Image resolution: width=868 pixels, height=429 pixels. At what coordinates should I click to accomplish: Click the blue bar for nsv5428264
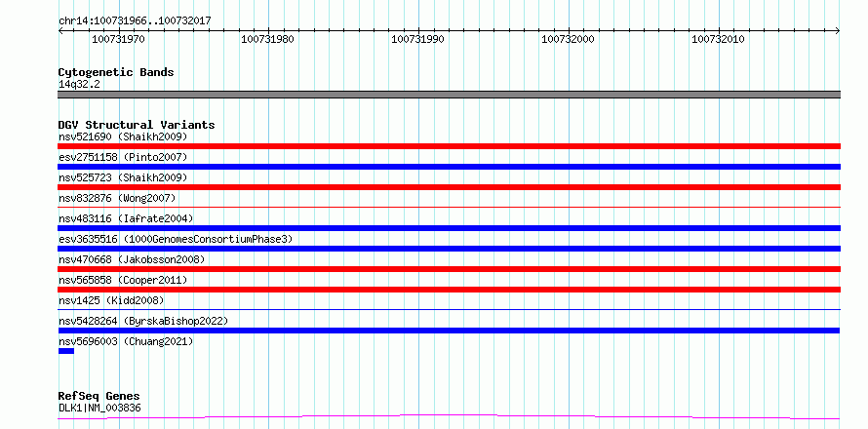click(x=449, y=331)
